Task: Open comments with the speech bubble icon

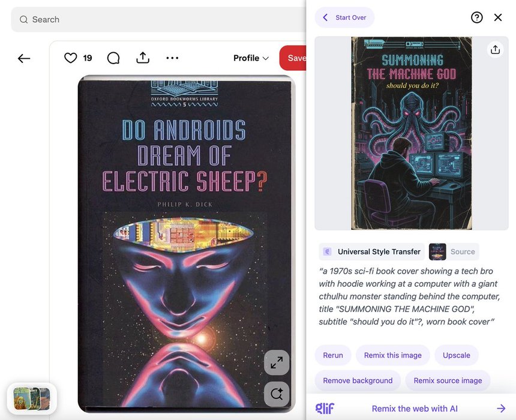Action: click(x=113, y=58)
